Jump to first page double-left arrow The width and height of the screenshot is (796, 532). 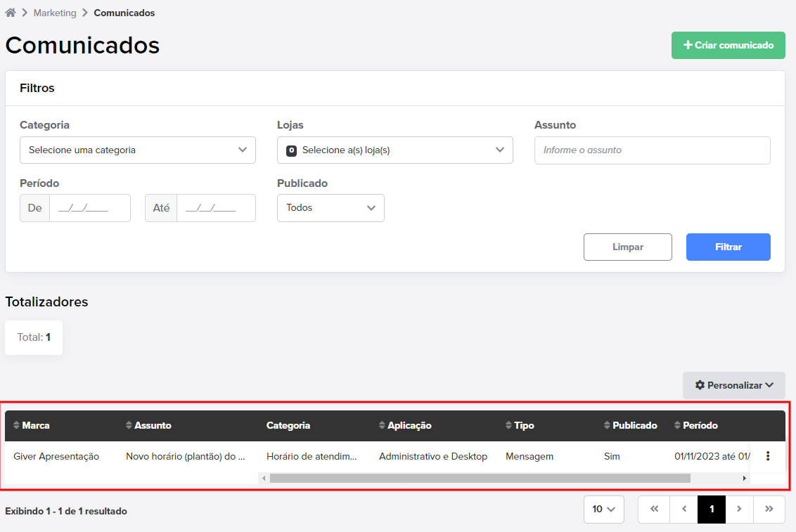[x=654, y=510]
